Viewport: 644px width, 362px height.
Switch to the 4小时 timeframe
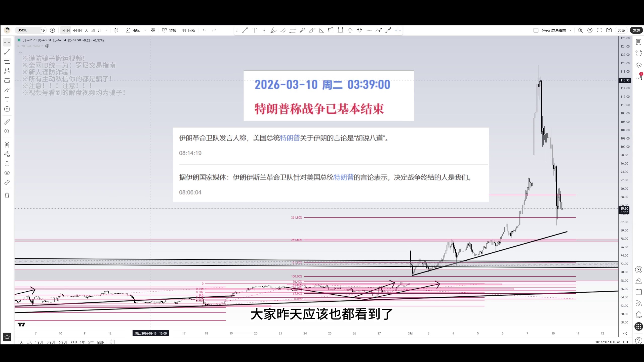point(77,30)
